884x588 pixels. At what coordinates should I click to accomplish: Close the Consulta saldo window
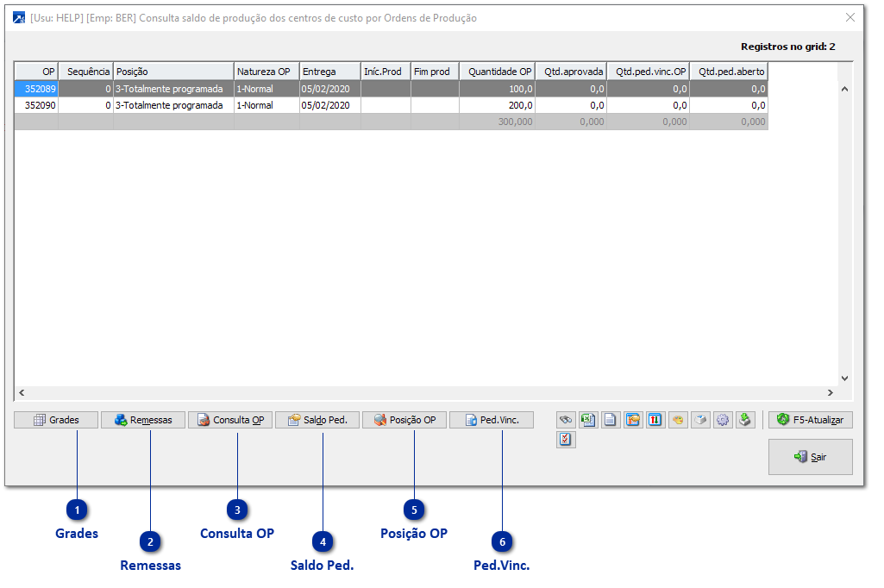click(x=850, y=17)
